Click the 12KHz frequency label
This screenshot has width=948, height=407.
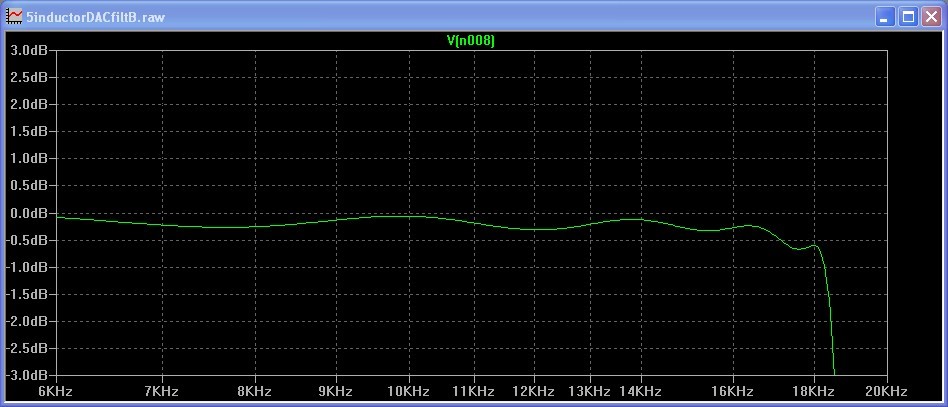click(534, 391)
